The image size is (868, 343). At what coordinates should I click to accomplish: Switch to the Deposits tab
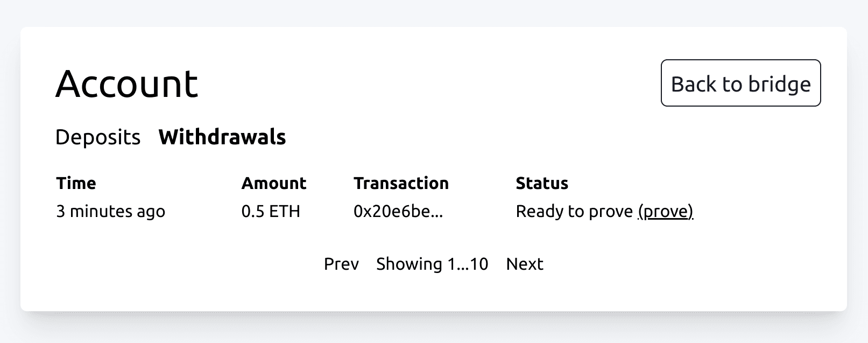click(x=97, y=137)
